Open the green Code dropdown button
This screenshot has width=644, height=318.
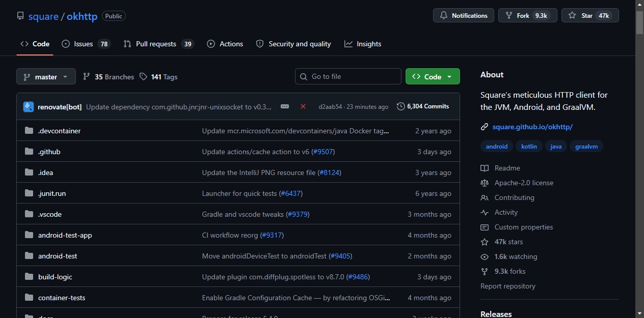click(433, 77)
